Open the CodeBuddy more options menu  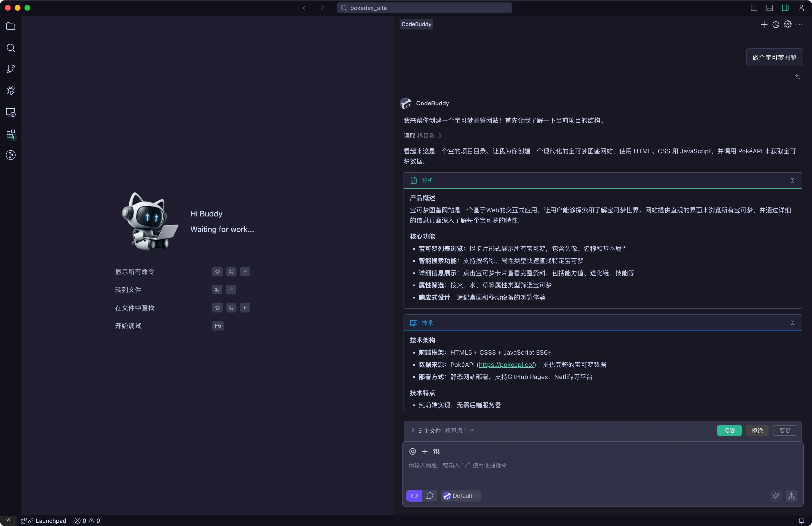tap(800, 24)
